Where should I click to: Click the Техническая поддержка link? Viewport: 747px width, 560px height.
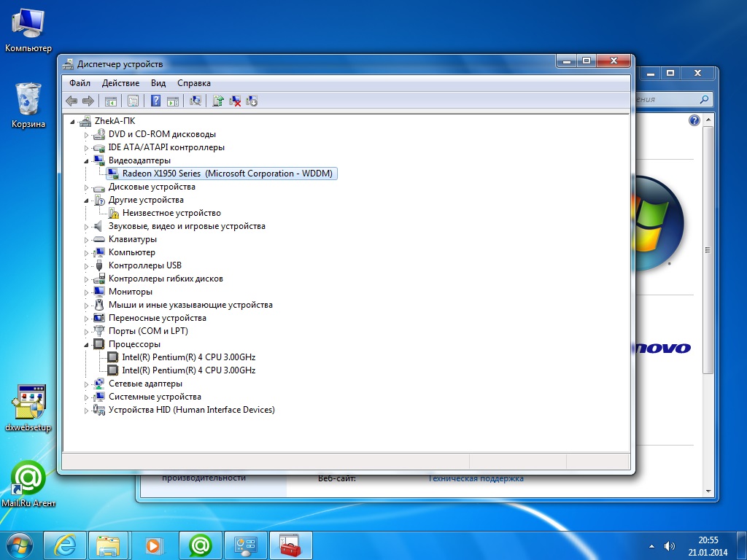pyautogui.click(x=476, y=478)
